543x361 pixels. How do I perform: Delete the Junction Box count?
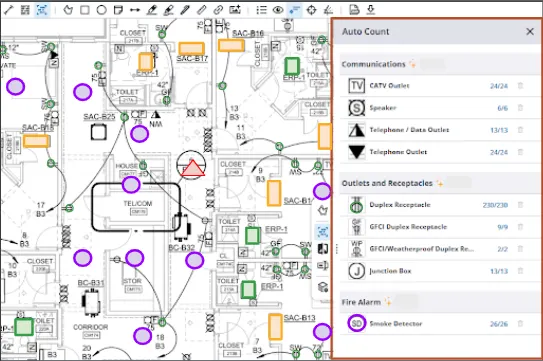(520, 271)
